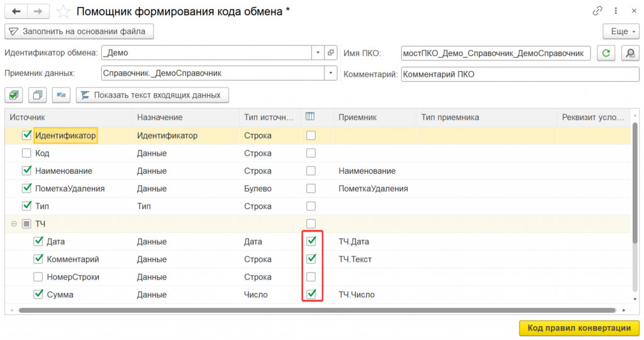
Task: Click the Идентификатор обмена input field
Action: click(206, 53)
